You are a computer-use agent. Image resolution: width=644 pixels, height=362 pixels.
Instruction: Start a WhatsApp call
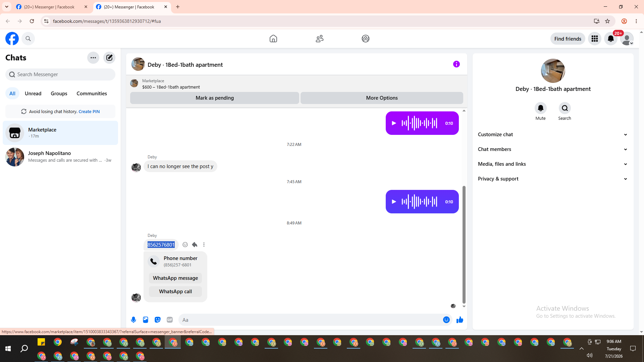[175, 292]
